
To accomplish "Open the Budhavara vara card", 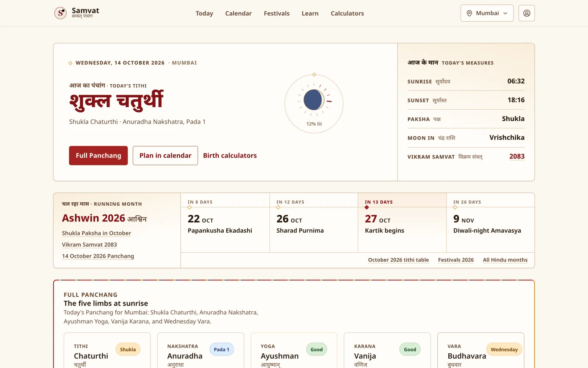I will pyautogui.click(x=481, y=350).
